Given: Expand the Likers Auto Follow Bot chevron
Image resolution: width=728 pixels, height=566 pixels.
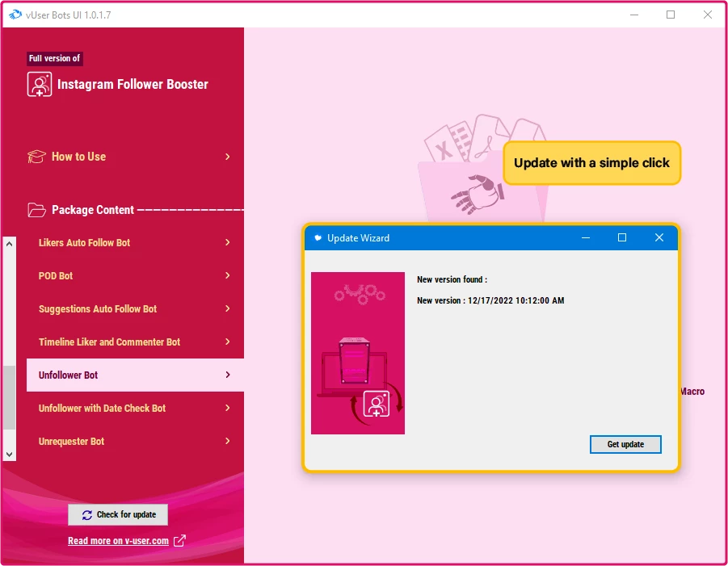Looking at the screenshot, I should (x=228, y=242).
